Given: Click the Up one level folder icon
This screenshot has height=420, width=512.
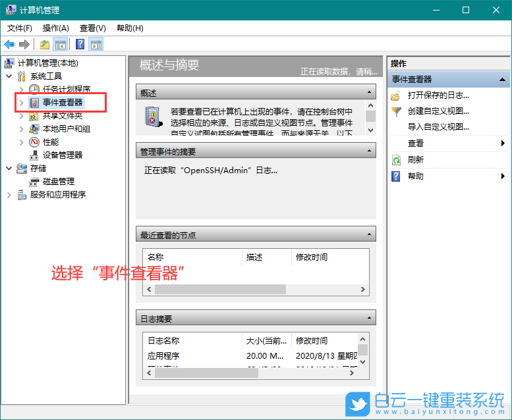Looking at the screenshot, I should [x=45, y=44].
